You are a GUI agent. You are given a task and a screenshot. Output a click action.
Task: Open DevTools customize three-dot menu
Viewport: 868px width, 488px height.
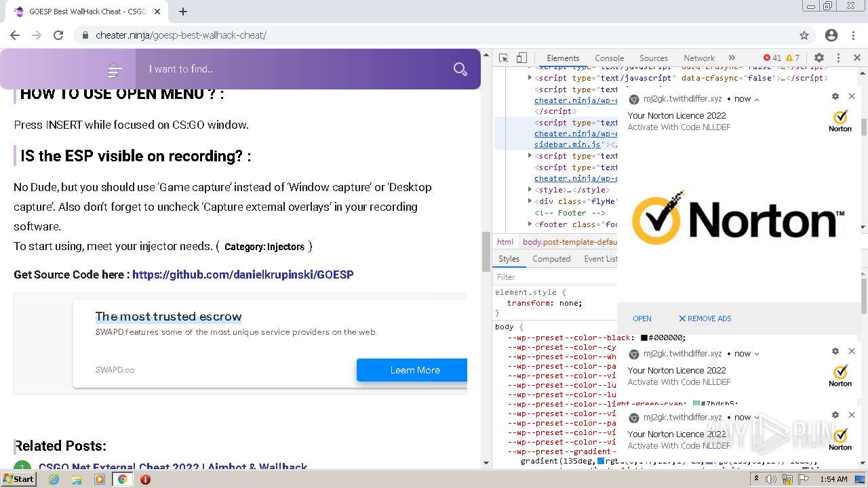[838, 58]
